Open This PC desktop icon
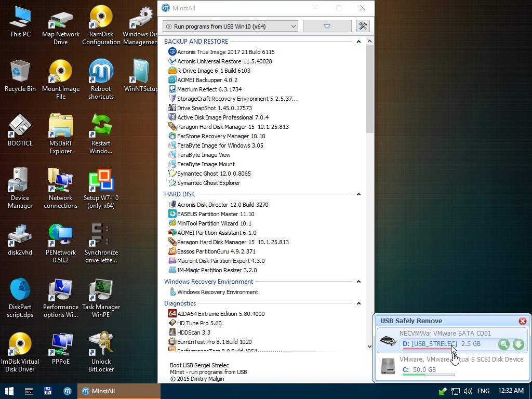The height and width of the screenshot is (399, 532). 20,21
